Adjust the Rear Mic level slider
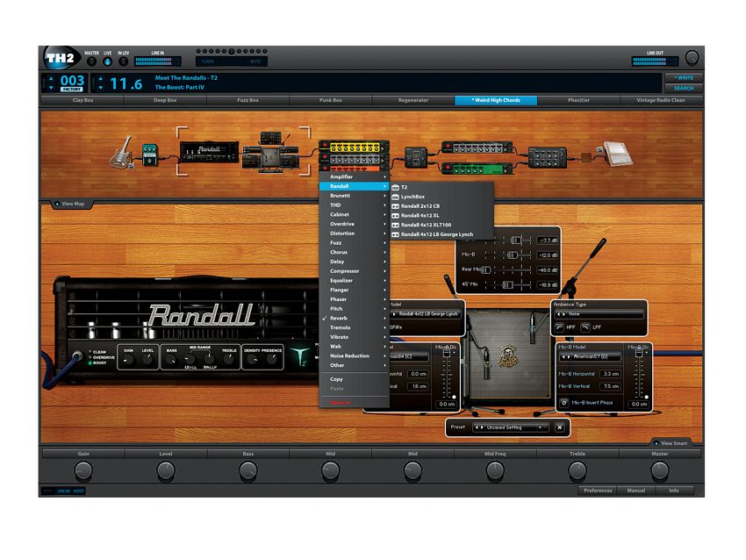The image size is (746, 560). click(485, 269)
